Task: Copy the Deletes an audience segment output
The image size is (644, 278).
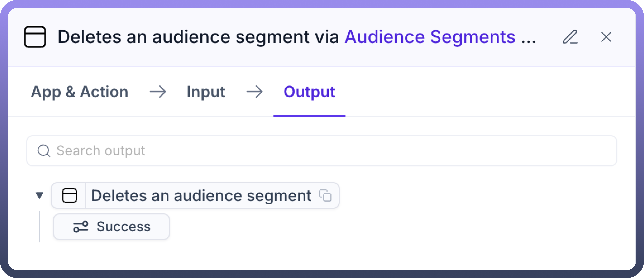Action: [325, 195]
